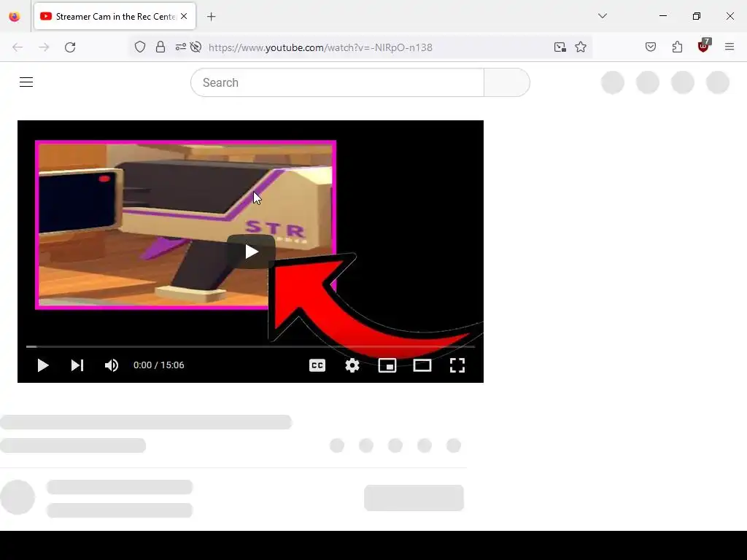Reload the current page
The width and height of the screenshot is (747, 560).
click(70, 47)
